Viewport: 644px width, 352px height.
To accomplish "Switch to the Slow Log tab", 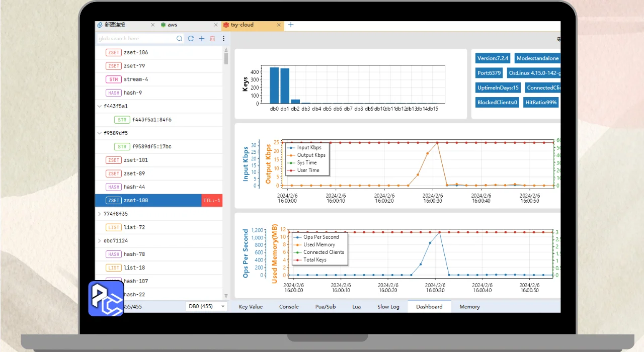I will pyautogui.click(x=388, y=307).
